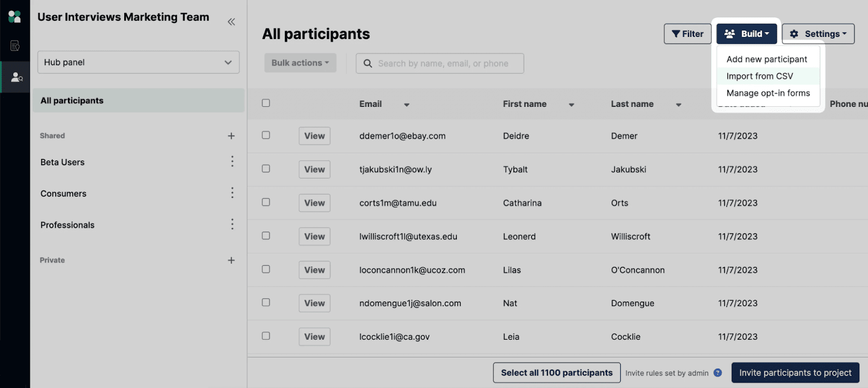Choose Import from CSV in Build menu
868x388 pixels.
tap(759, 76)
